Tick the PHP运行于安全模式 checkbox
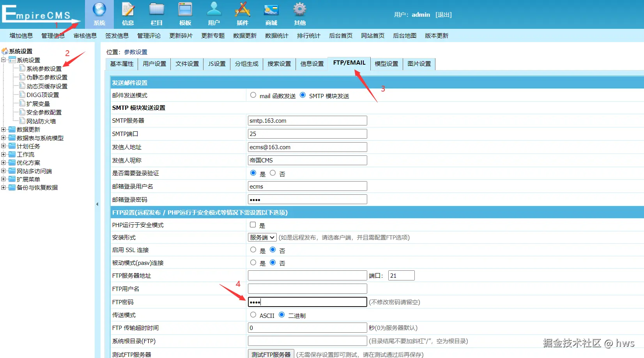 pos(253,225)
